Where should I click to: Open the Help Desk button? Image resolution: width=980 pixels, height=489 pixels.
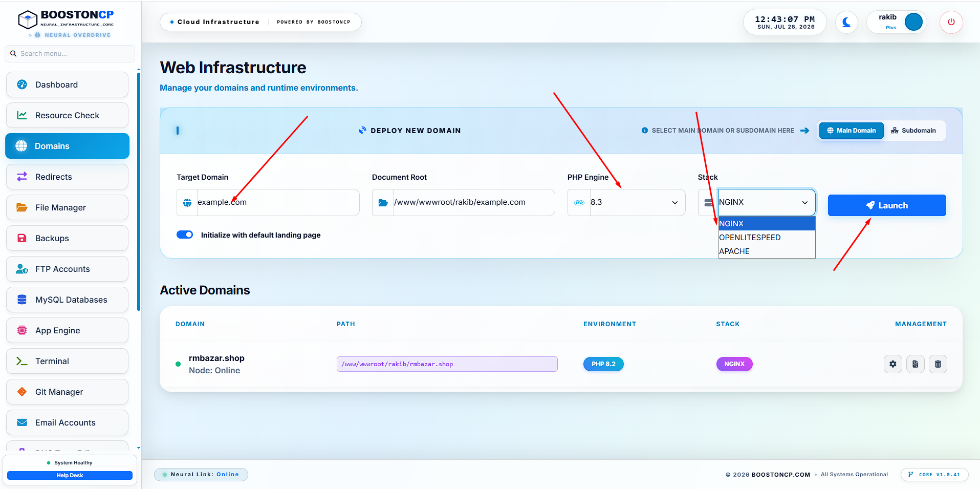tap(70, 475)
